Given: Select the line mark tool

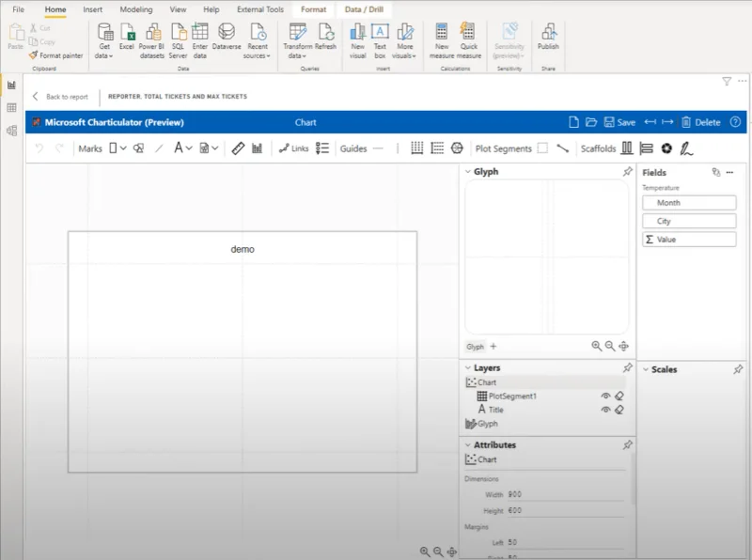Looking at the screenshot, I should pos(159,148).
